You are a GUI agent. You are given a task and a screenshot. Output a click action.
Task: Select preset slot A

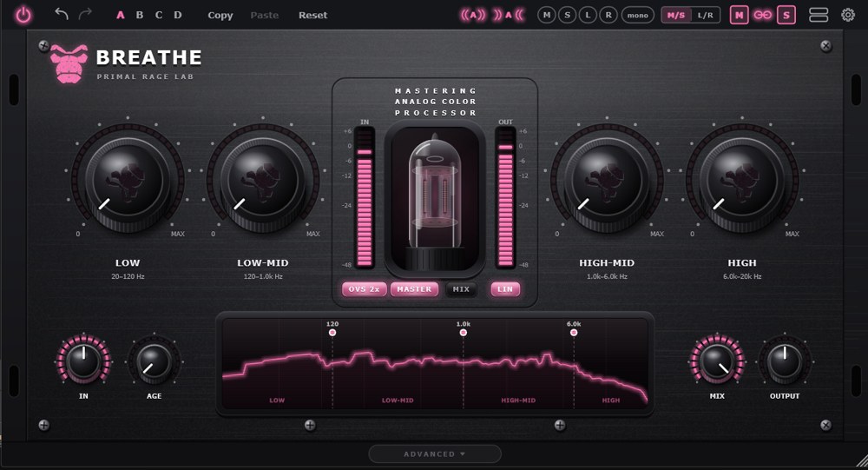pyautogui.click(x=120, y=15)
